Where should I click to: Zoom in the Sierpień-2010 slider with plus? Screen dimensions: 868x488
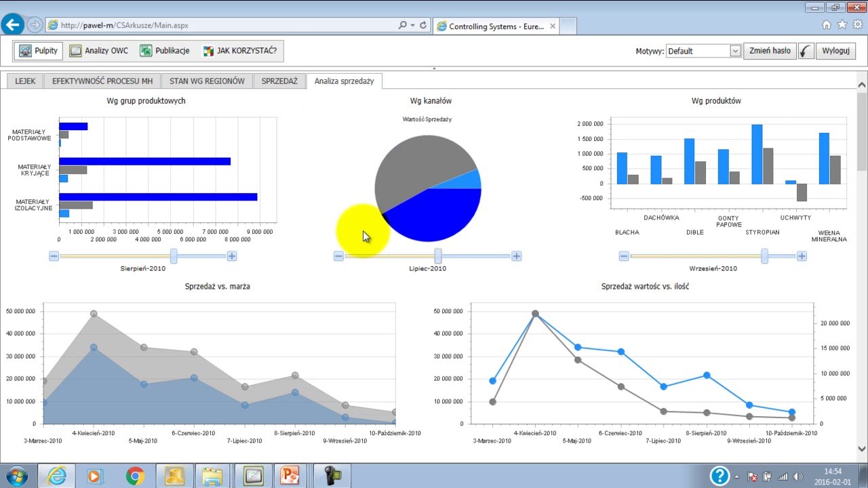click(232, 256)
